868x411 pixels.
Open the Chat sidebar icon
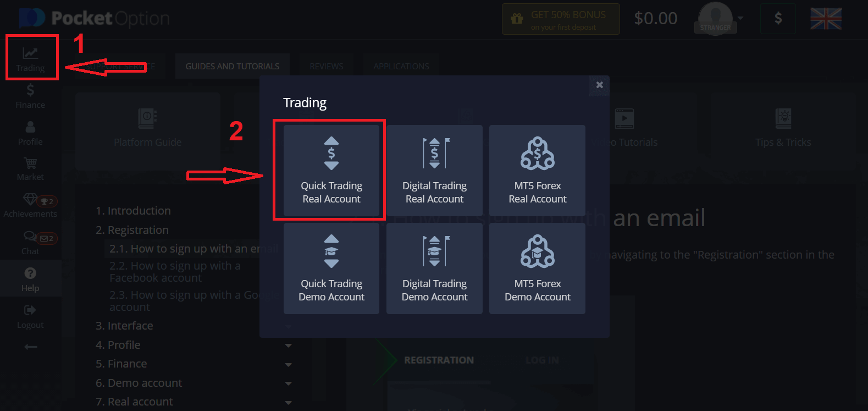[30, 236]
